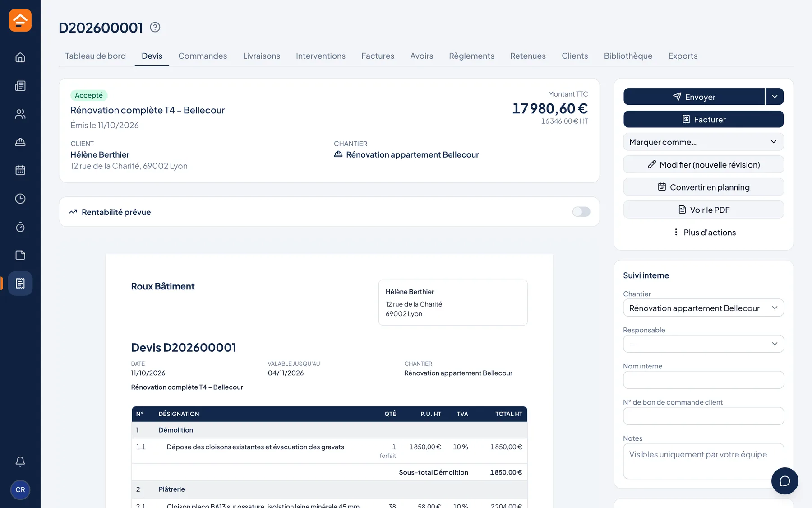Screen dimensions: 812x508
Task: Click the Rentabilité prévue trend icon
Action: pyautogui.click(x=73, y=212)
